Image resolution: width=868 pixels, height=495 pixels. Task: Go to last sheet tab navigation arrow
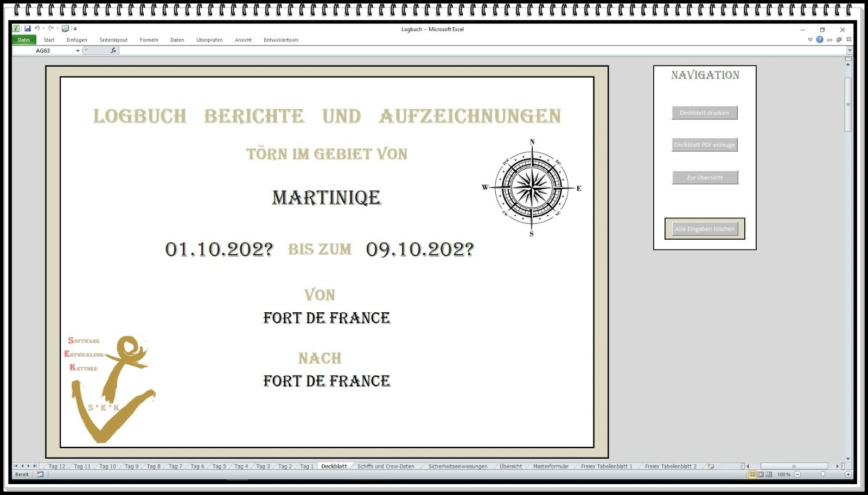(x=35, y=466)
